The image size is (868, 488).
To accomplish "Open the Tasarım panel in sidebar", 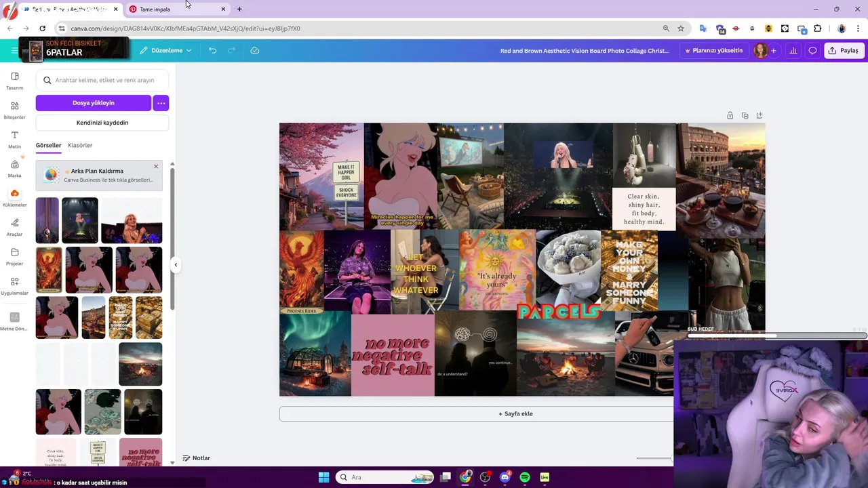I will click(14, 81).
